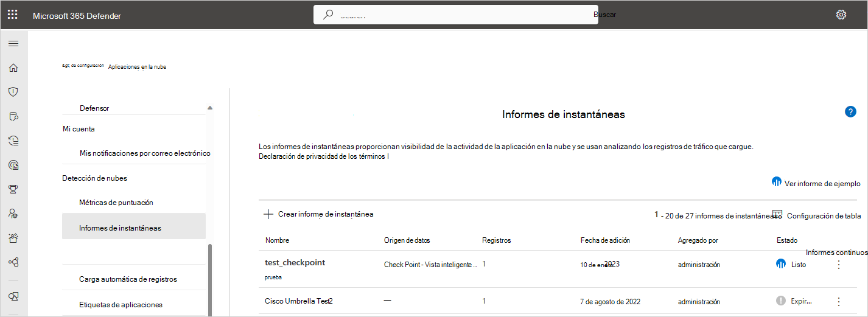Screen dimensions: 868x317
Task: Click the 7 de agosto de 2022 date
Action: (x=610, y=301)
